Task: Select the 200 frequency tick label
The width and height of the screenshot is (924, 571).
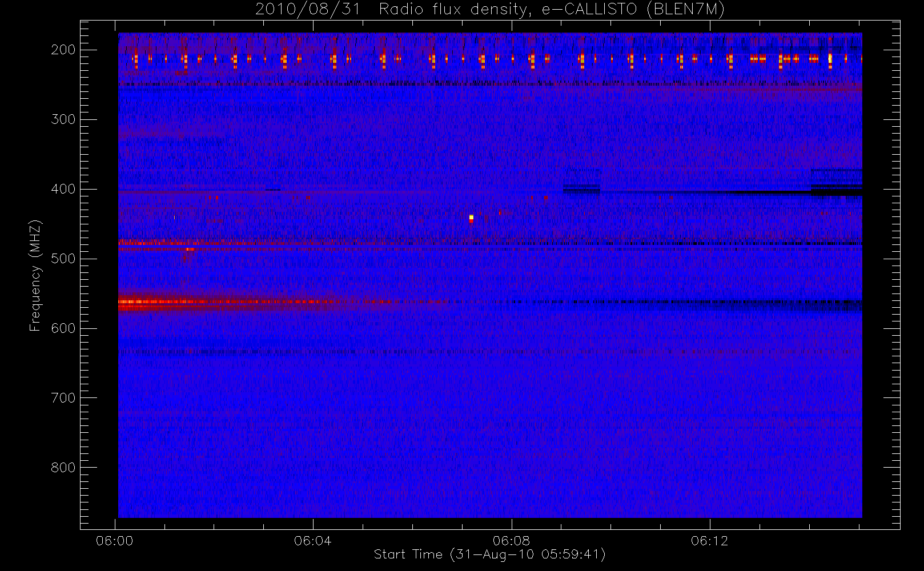Action: click(63, 50)
